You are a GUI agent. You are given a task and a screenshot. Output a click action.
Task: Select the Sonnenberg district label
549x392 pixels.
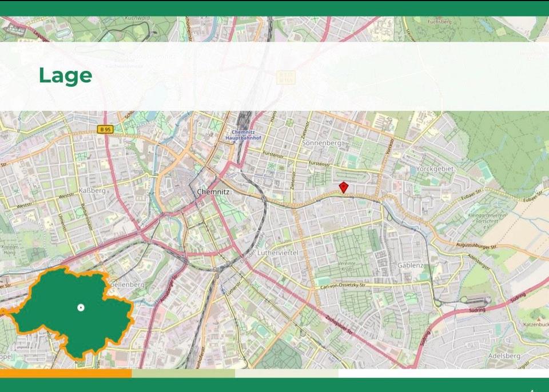click(321, 142)
